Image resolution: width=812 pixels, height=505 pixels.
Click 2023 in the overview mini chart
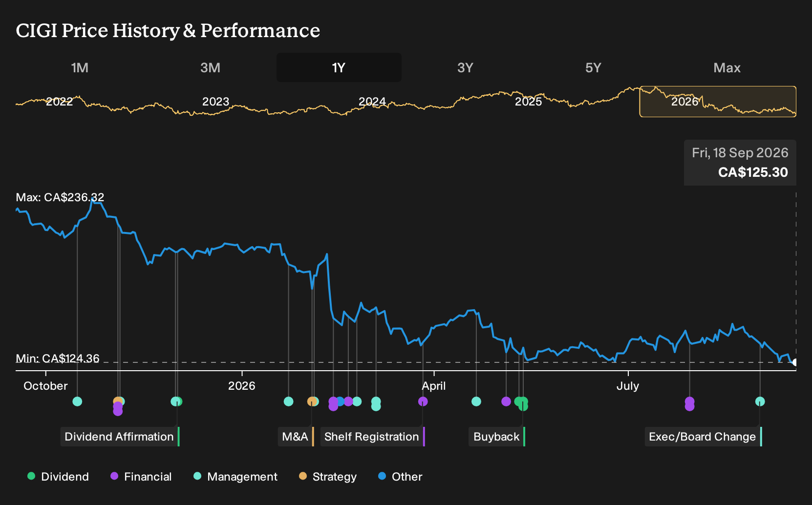pos(215,102)
